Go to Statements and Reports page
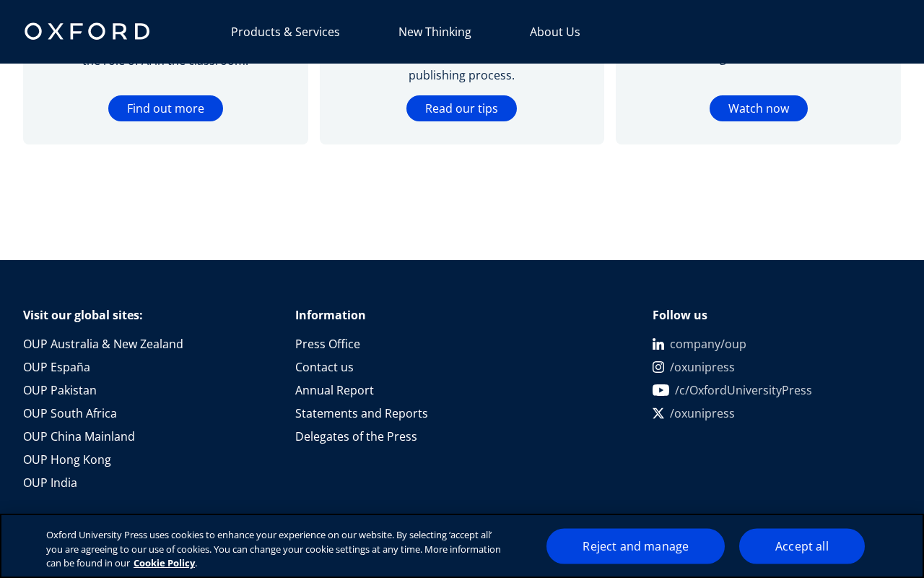 pyautogui.click(x=362, y=413)
